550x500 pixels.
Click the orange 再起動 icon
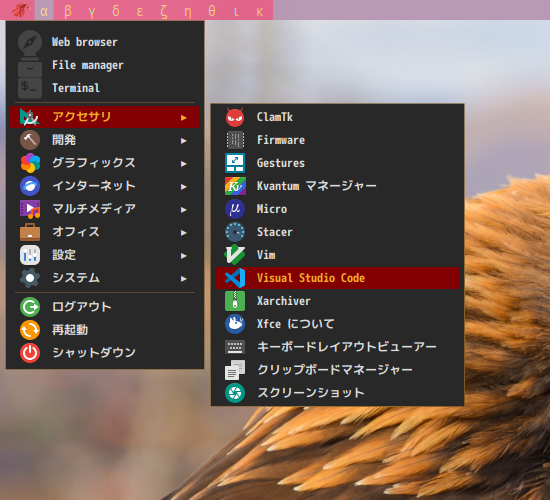pos(30,330)
